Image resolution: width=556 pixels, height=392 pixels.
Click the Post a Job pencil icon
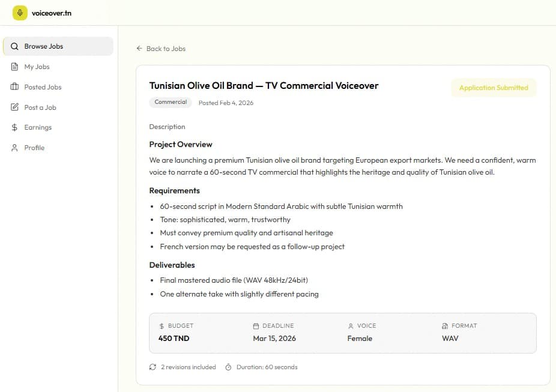(13, 107)
